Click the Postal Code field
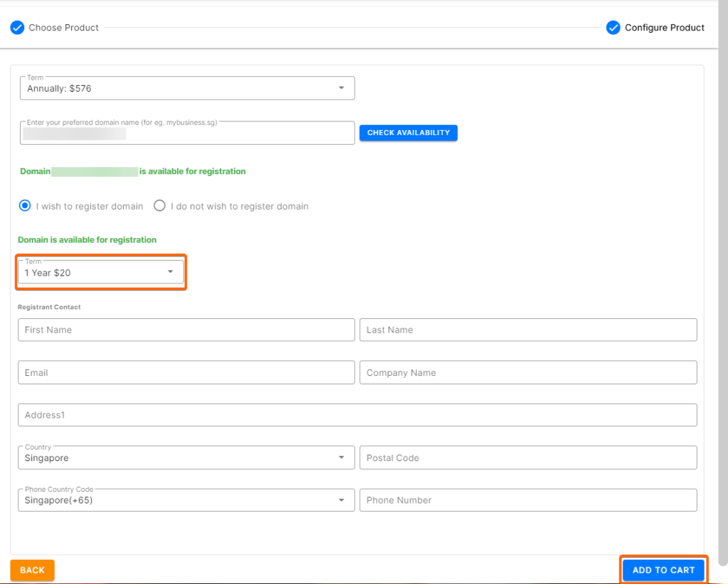 tap(528, 458)
